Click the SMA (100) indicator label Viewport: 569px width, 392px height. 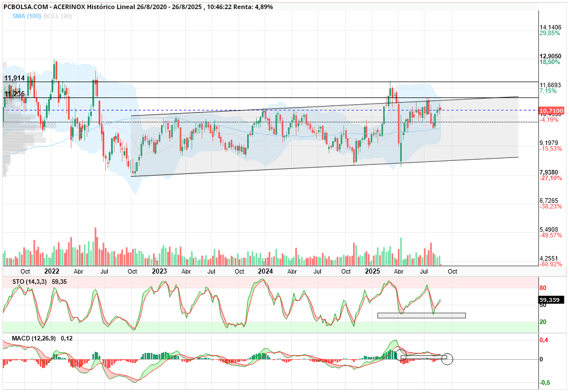[x=27, y=16]
